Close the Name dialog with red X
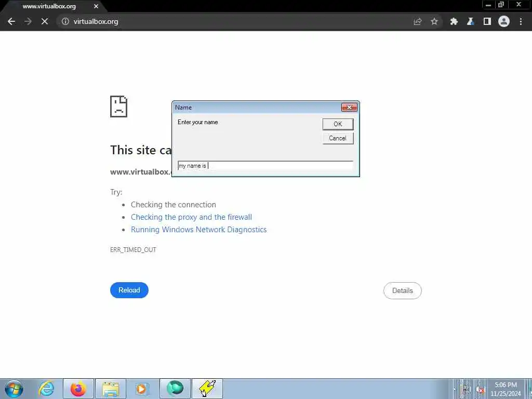532x399 pixels. pyautogui.click(x=349, y=107)
